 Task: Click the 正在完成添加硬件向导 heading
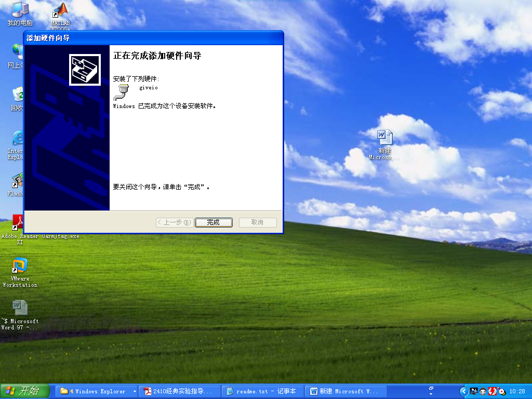coord(157,56)
